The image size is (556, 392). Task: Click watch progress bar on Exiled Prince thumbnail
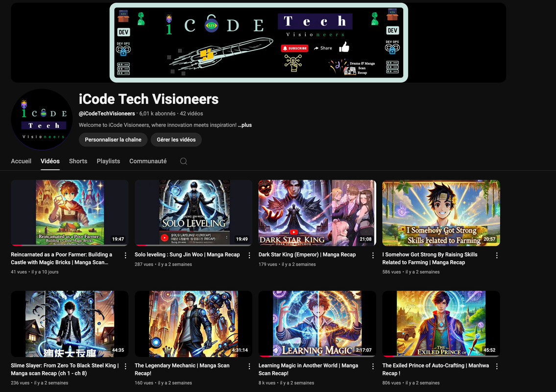[x=441, y=356]
